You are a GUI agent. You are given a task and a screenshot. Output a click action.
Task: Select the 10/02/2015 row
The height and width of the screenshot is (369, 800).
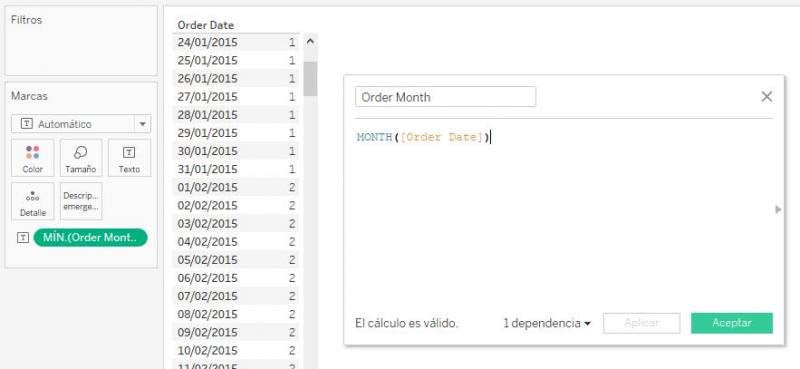tap(236, 350)
